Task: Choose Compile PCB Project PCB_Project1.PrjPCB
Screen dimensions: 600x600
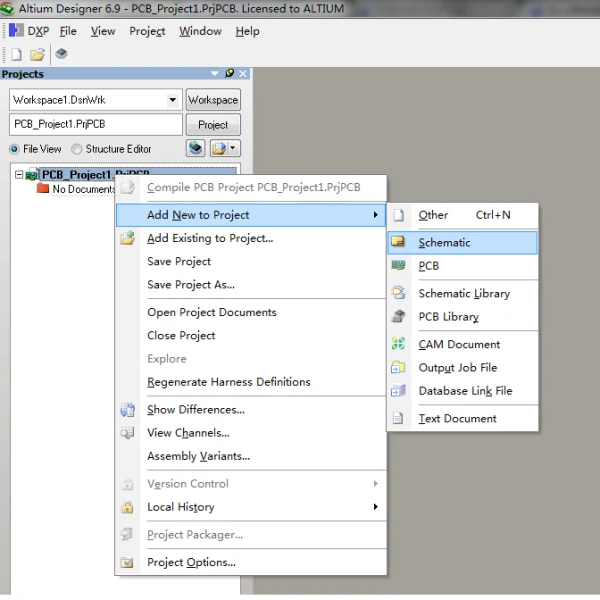Action: coord(251,187)
